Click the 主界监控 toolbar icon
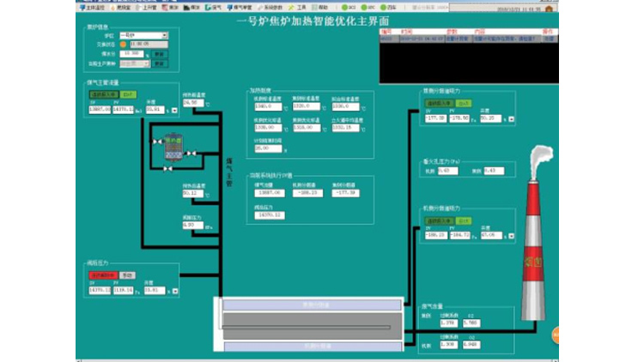Viewport: 644px width, 362px height. click(x=94, y=7)
